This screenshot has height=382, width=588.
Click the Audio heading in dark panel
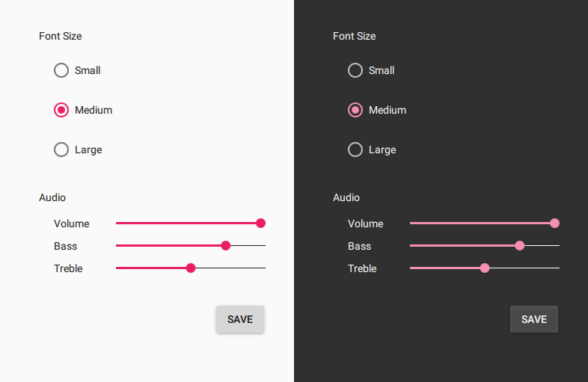click(x=346, y=197)
